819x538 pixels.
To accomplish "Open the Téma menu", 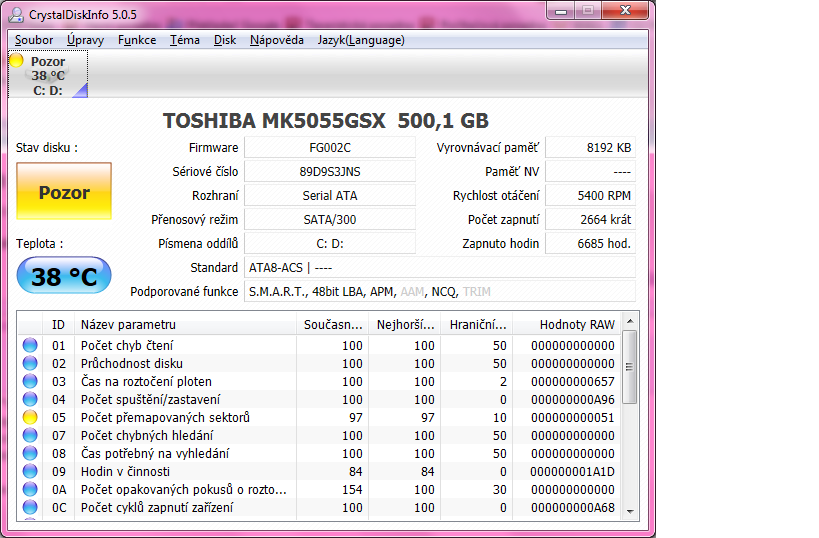I will pyautogui.click(x=185, y=40).
